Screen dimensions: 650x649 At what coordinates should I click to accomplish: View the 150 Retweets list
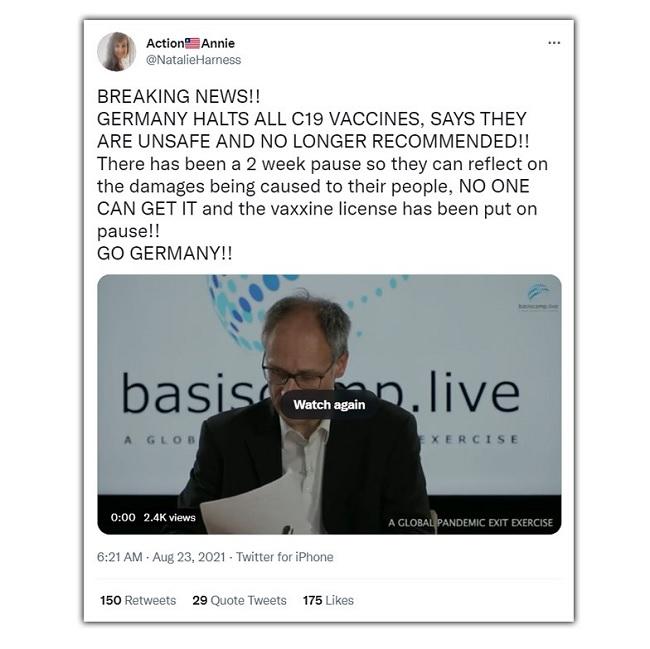click(x=138, y=600)
